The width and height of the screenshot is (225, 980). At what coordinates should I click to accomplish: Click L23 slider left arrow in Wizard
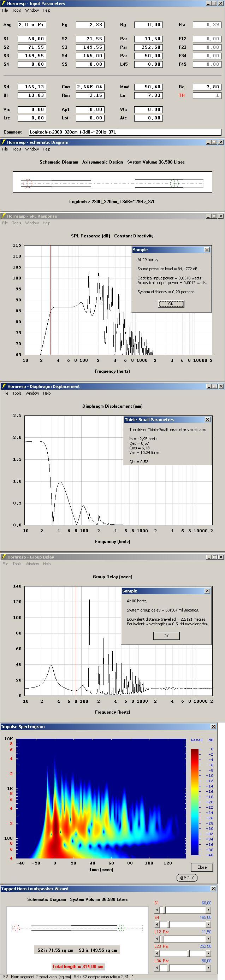click(156, 954)
